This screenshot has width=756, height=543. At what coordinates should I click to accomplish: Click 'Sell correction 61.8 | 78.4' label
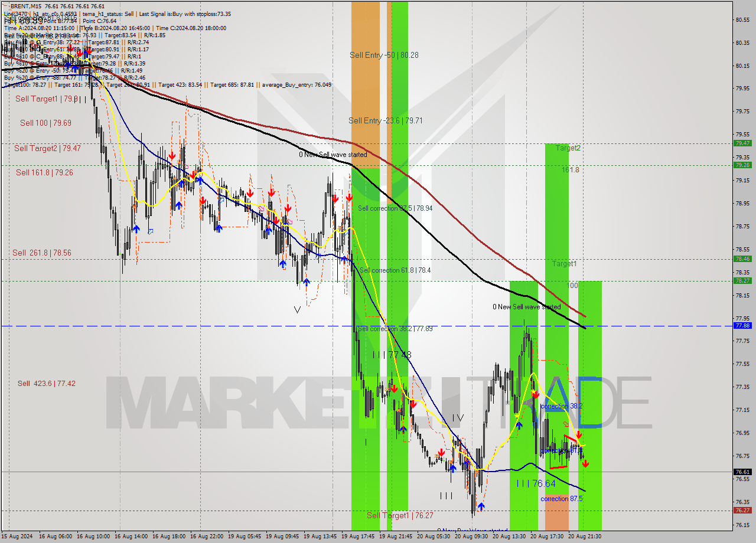point(395,270)
